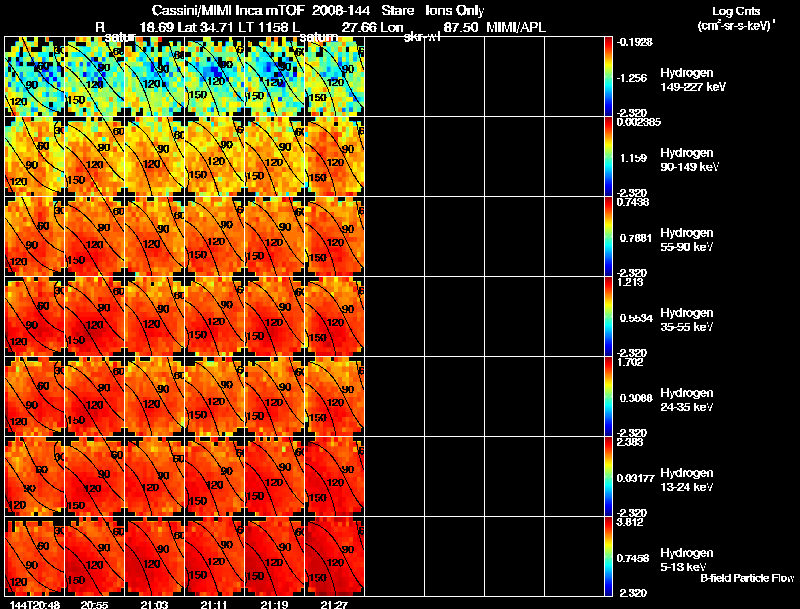
Task: Click the '2008-144' date in title
Action: click(340, 11)
